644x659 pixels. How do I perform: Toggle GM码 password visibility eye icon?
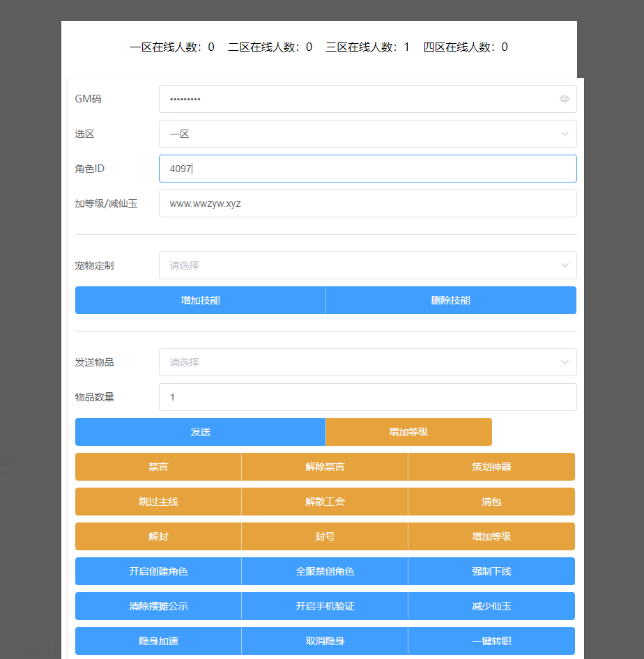[x=565, y=99]
